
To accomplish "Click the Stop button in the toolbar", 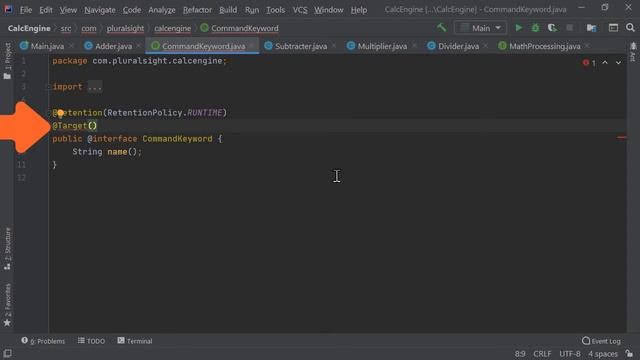I will click(569, 28).
